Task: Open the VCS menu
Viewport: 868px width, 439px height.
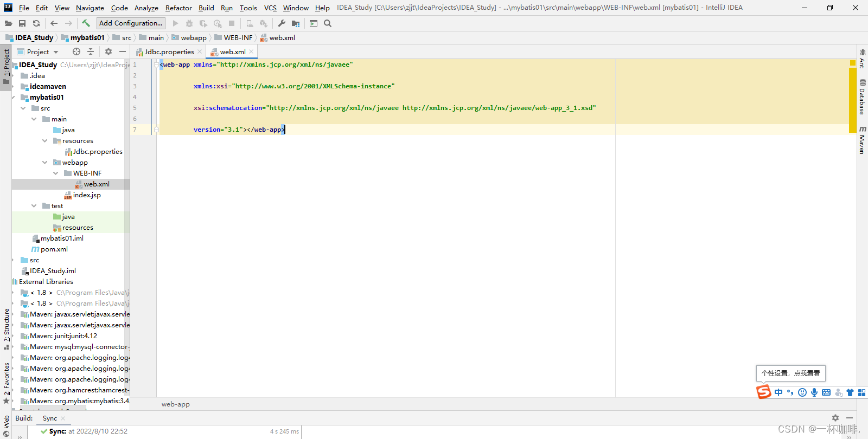Action: (270, 8)
